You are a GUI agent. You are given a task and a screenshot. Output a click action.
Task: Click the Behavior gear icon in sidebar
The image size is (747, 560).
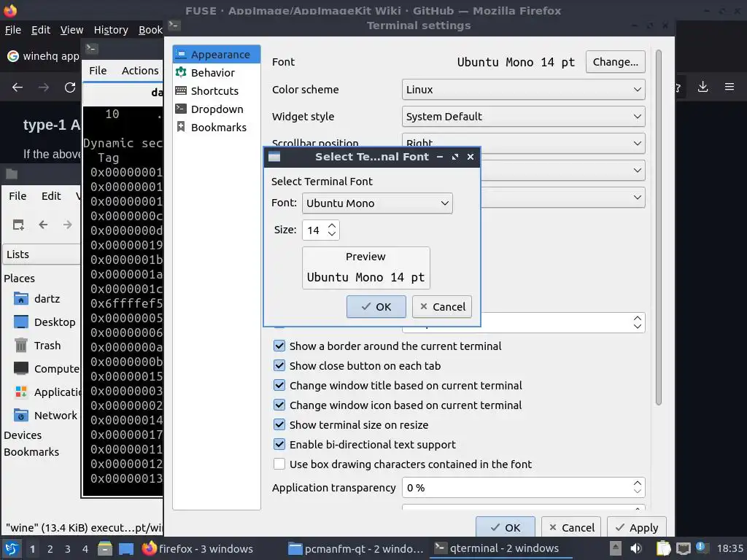coord(181,72)
